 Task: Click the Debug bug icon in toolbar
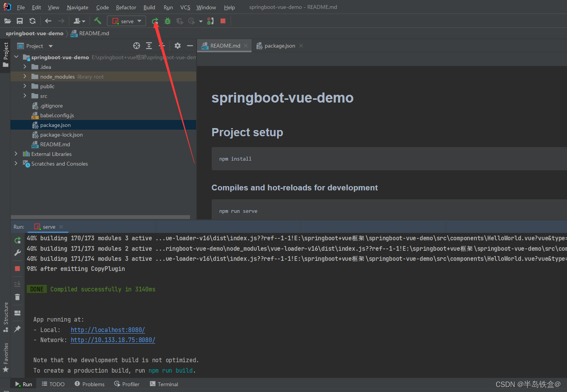click(168, 21)
